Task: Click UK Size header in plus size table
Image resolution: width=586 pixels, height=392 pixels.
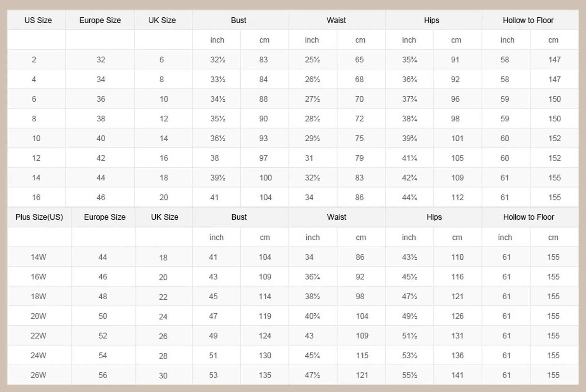Action: pyautogui.click(x=165, y=217)
